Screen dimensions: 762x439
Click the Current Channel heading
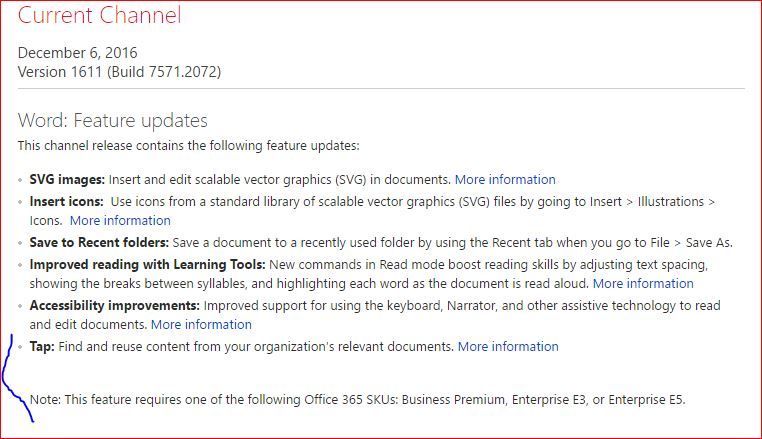coord(100,15)
